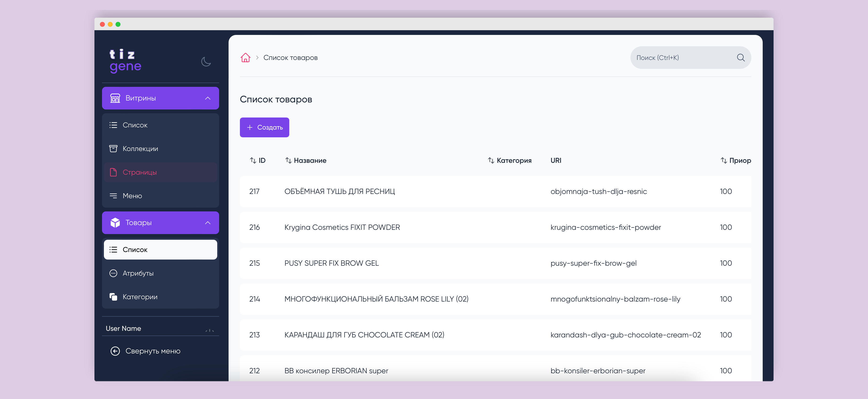Click priority 100 in row 217

coord(726,191)
